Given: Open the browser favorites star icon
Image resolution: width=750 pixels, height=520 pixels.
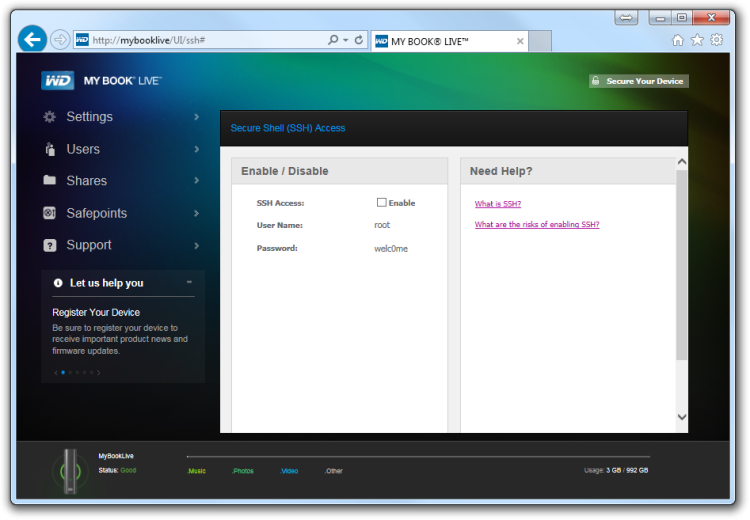Looking at the screenshot, I should 697,40.
